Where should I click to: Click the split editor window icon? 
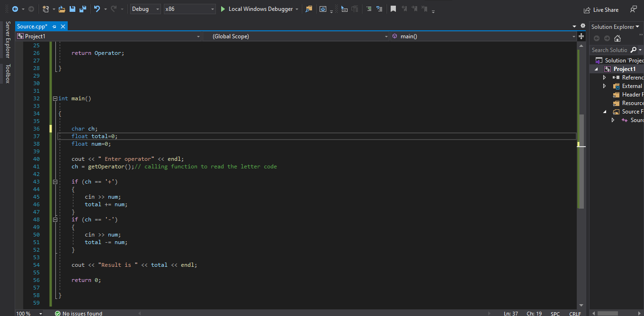[581, 36]
